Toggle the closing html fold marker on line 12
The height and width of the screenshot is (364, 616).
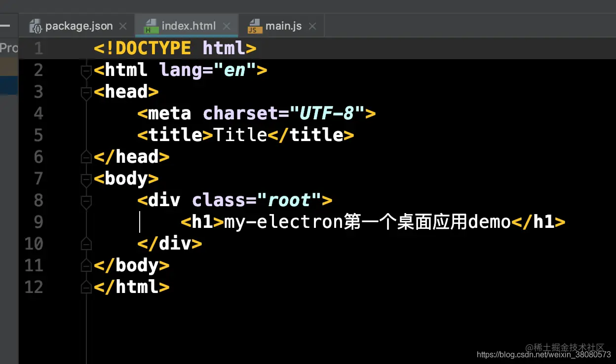tap(86, 287)
